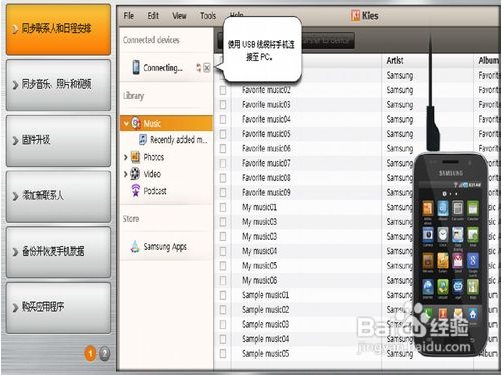Tick the checkbox for My music05
The width and height of the screenshot is (504, 375).
pyautogui.click(x=223, y=266)
